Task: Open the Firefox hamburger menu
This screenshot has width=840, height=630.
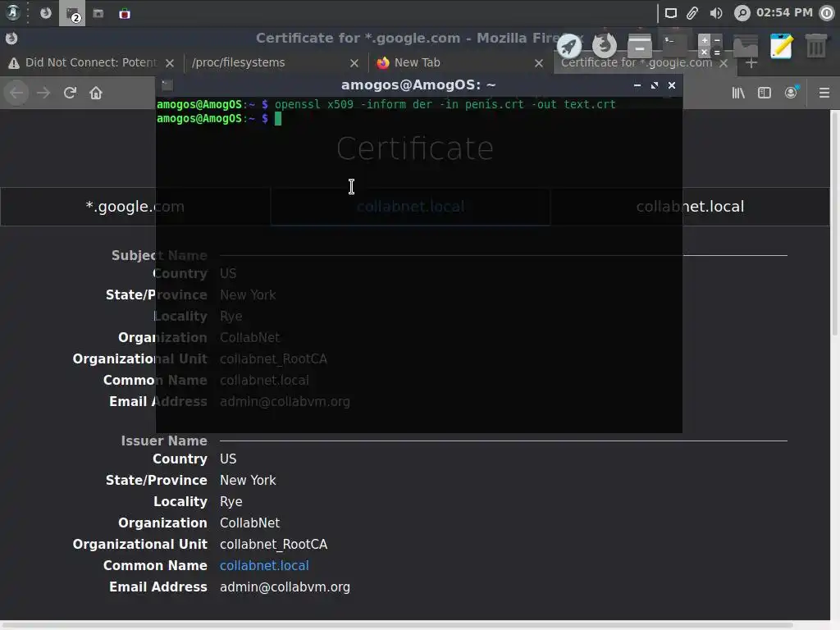Action: [824, 93]
